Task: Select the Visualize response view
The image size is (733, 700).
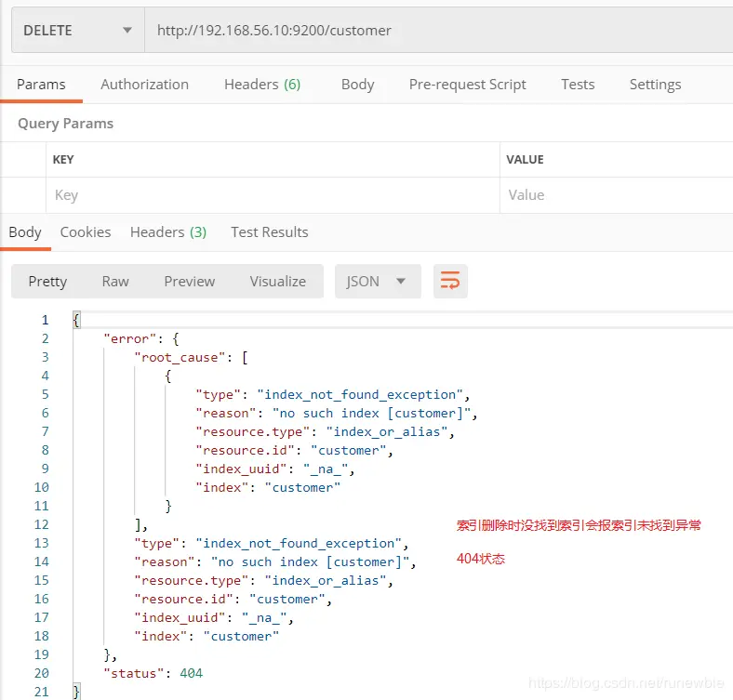Action: 277,281
